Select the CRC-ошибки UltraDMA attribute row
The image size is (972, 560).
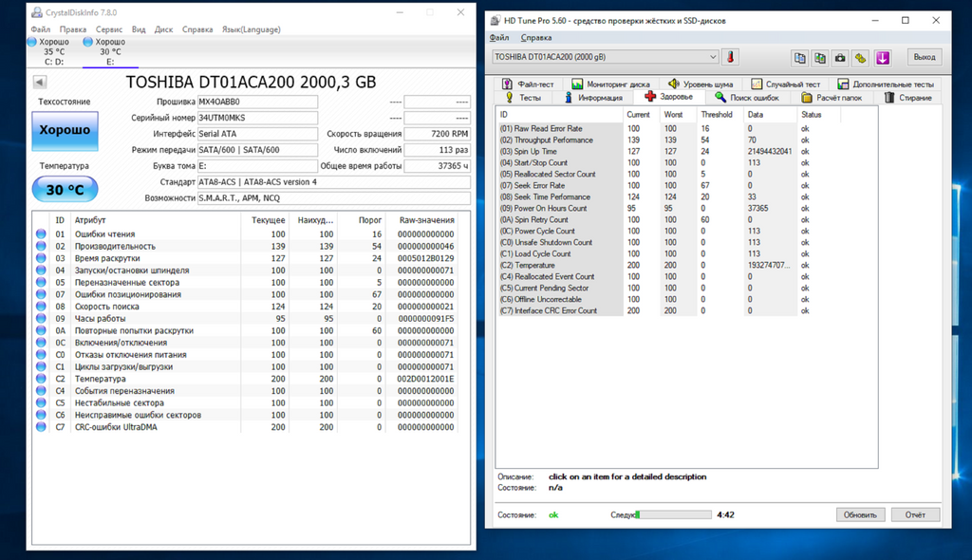click(246, 427)
